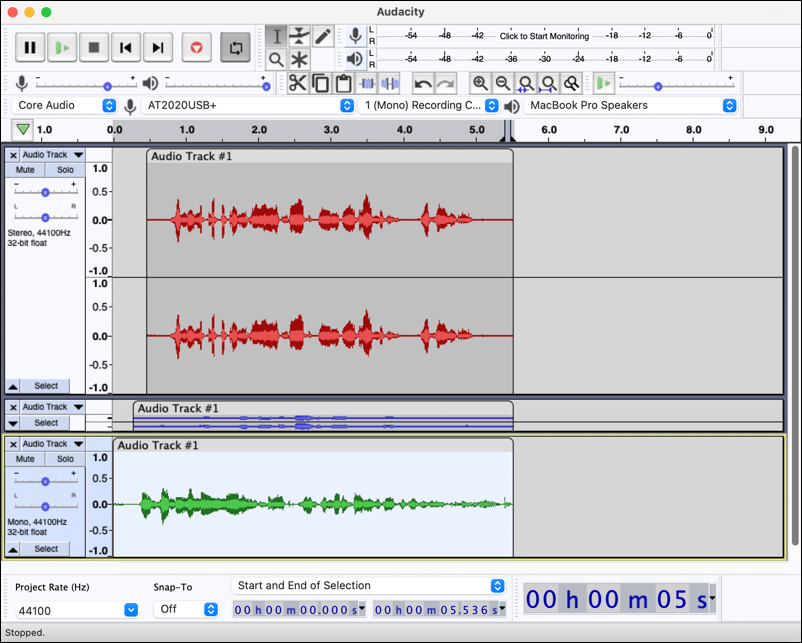Click Trim audio outside selection icon

[x=367, y=83]
